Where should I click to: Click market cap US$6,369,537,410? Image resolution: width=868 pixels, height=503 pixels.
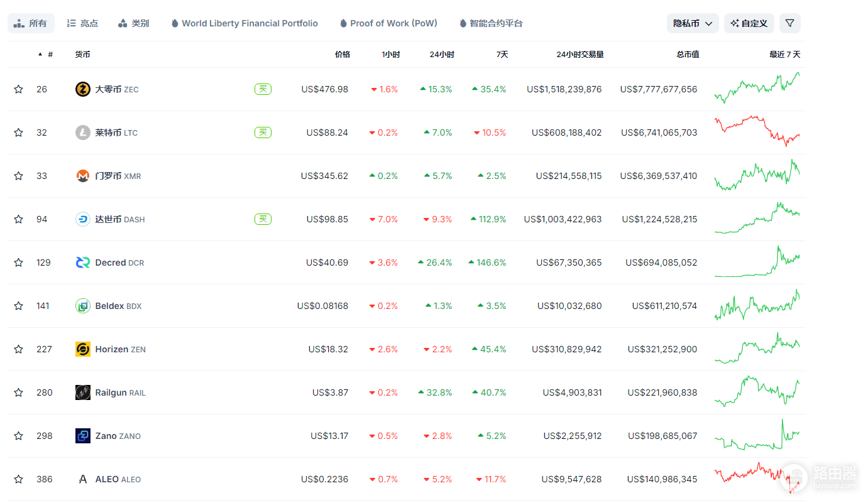(x=659, y=176)
